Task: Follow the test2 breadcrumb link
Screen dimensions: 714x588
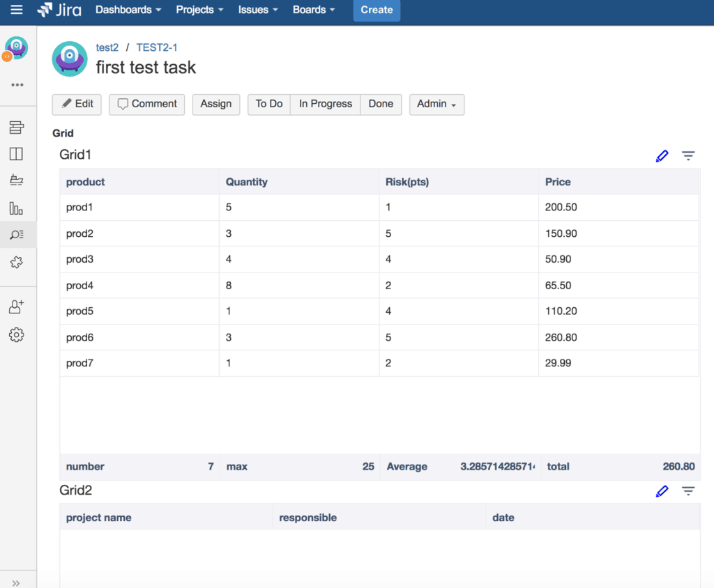Action: (x=107, y=47)
